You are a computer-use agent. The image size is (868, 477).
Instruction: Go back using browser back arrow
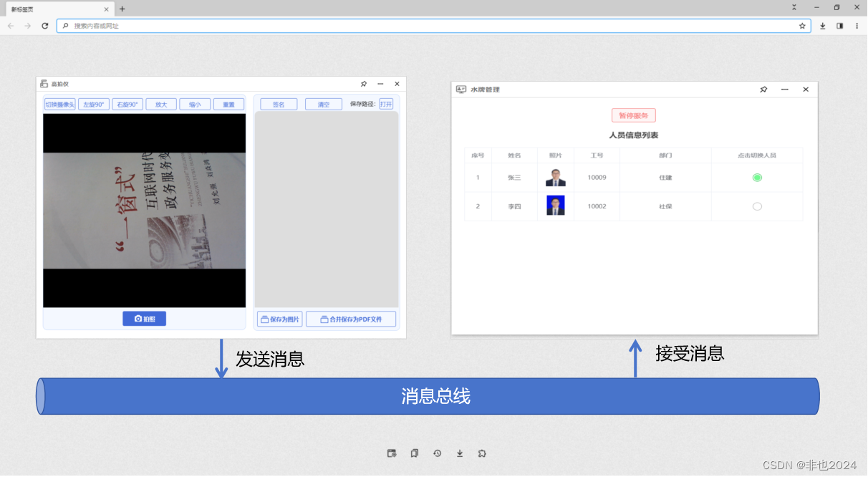click(11, 26)
